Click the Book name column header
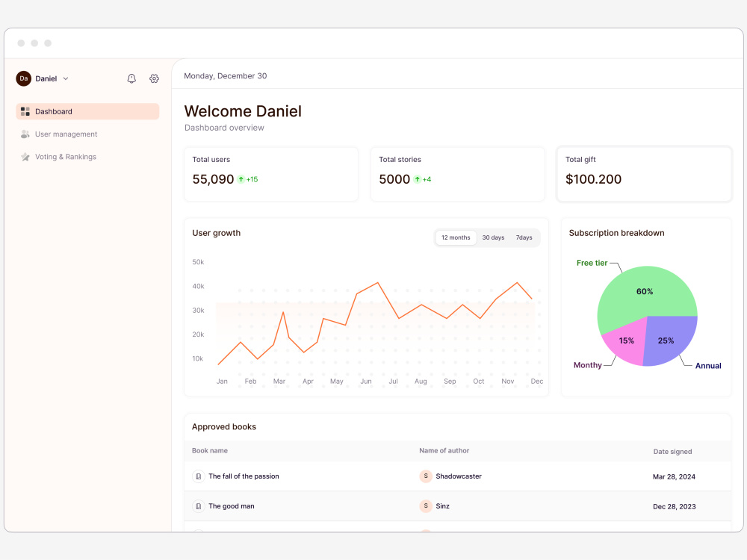This screenshot has width=747, height=560. coord(210,450)
